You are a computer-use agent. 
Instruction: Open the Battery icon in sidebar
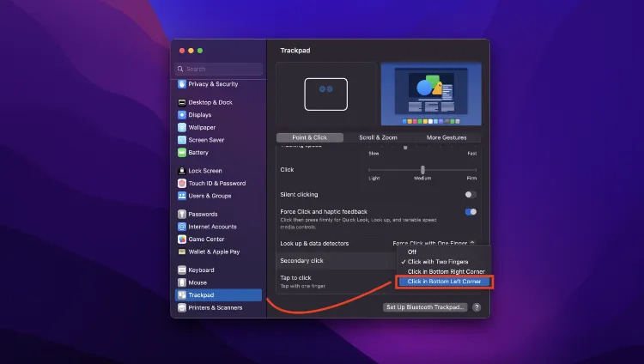point(182,153)
